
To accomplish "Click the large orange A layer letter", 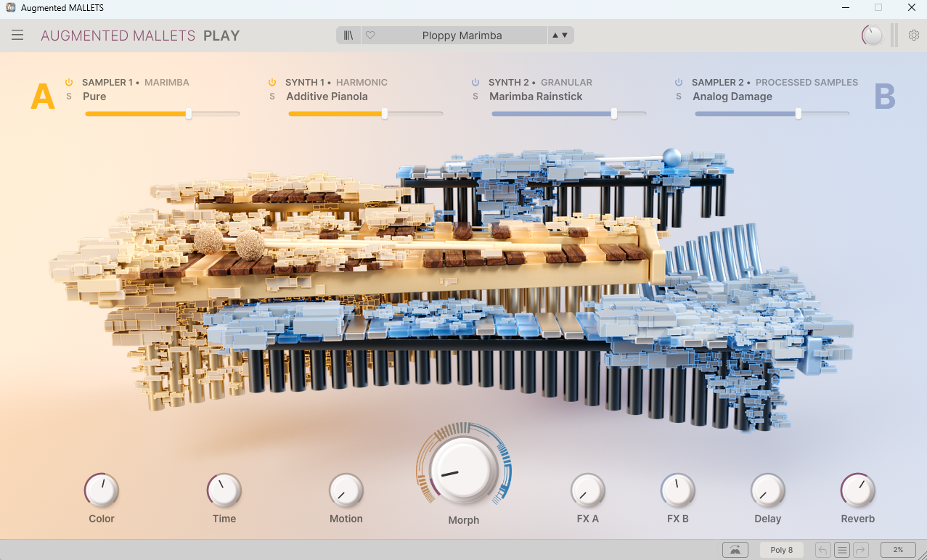I will pos(43,97).
